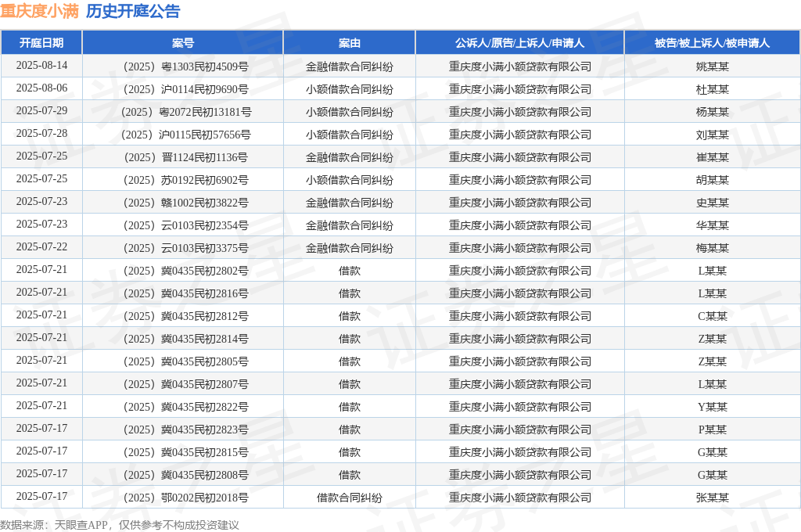801x532 pixels.
Task: Select case number (2025)冀0435民初2814号
Action: coord(185,339)
